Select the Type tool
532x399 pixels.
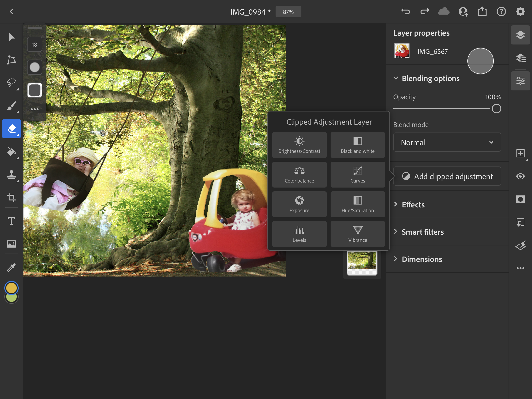11,221
